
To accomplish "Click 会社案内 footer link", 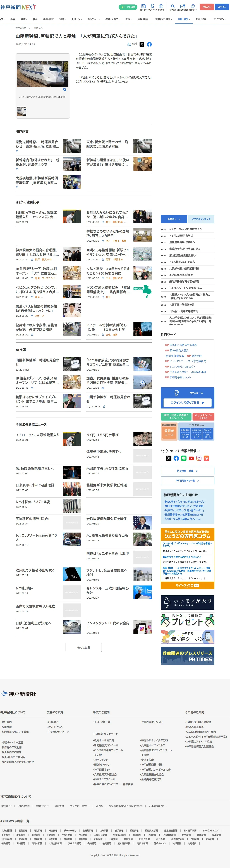I will point(6,722).
